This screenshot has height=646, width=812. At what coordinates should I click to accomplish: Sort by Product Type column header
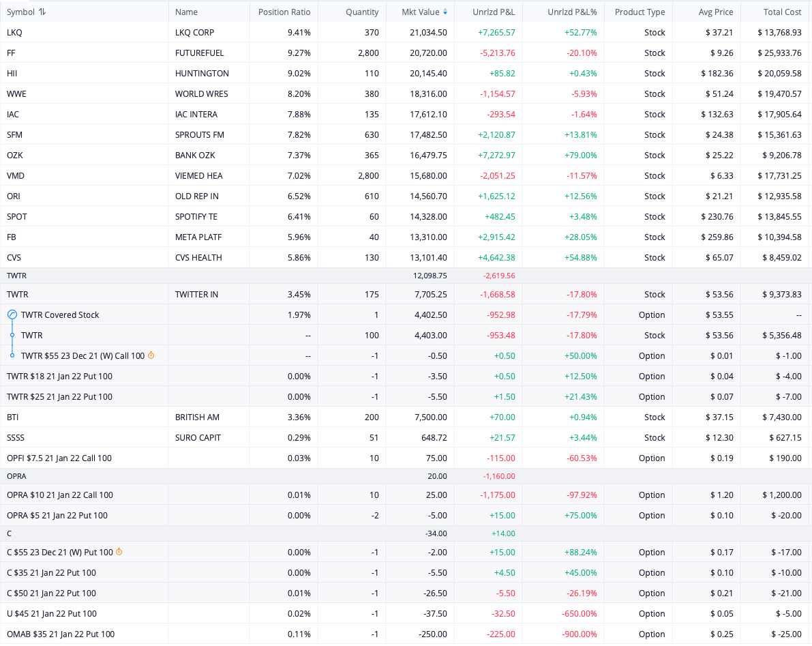(640, 12)
